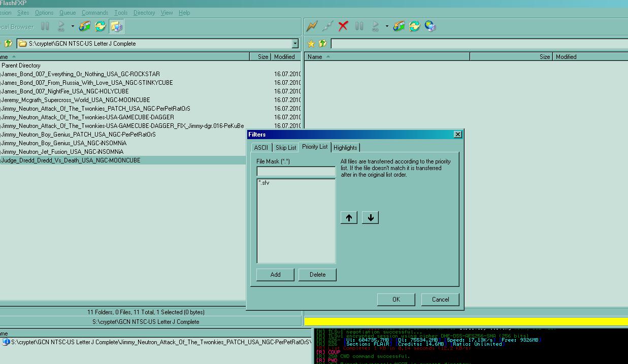Click the File Mask input field
Screen dimensions: 628x364
(296, 172)
